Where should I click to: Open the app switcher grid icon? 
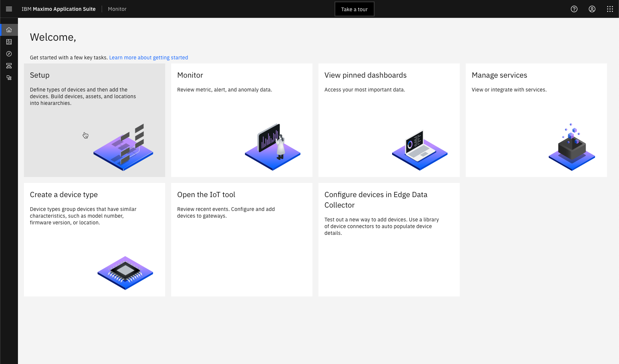tap(610, 9)
